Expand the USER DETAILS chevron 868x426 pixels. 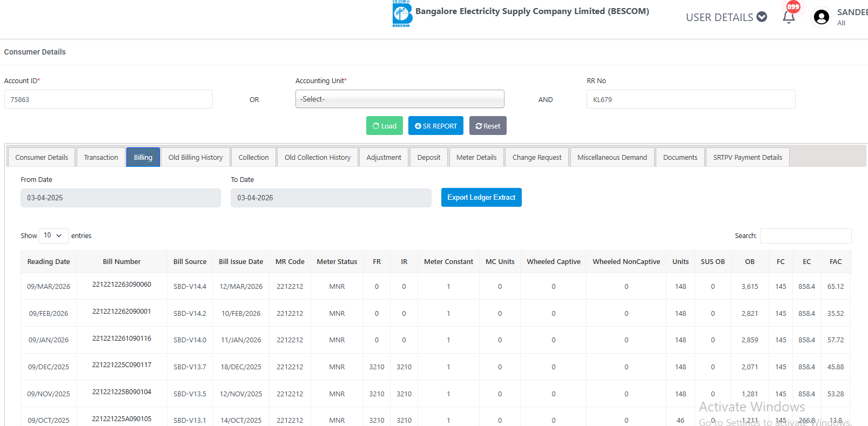pos(762,17)
